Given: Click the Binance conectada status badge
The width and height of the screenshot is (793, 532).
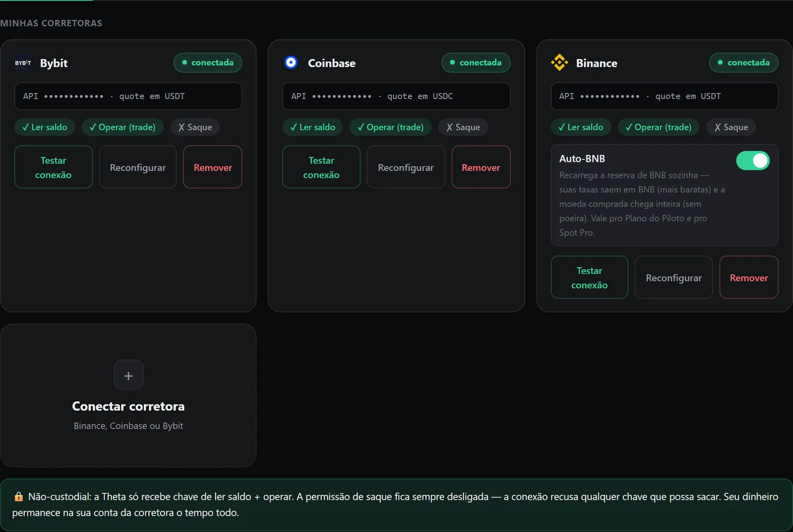Looking at the screenshot, I should pos(743,62).
